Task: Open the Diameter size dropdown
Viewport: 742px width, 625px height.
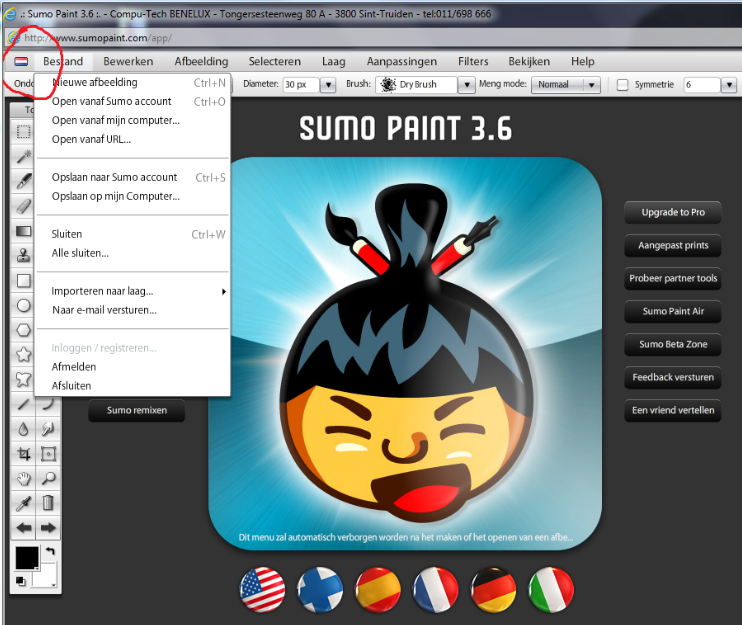Action: click(x=328, y=85)
